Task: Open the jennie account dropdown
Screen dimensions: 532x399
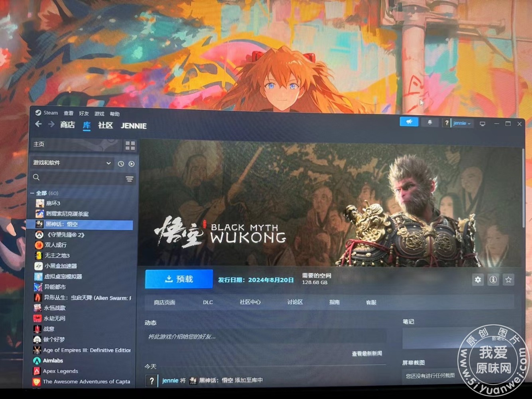Action: pos(462,123)
